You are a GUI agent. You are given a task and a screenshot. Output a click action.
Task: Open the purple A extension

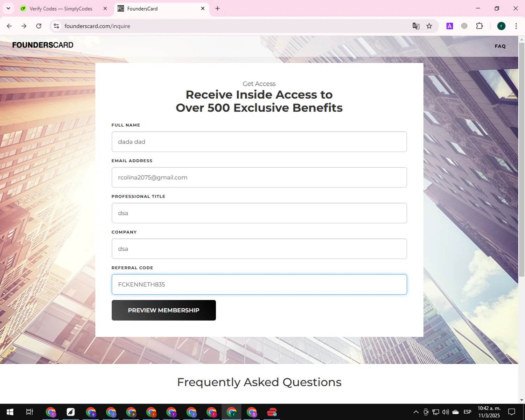[x=450, y=26]
